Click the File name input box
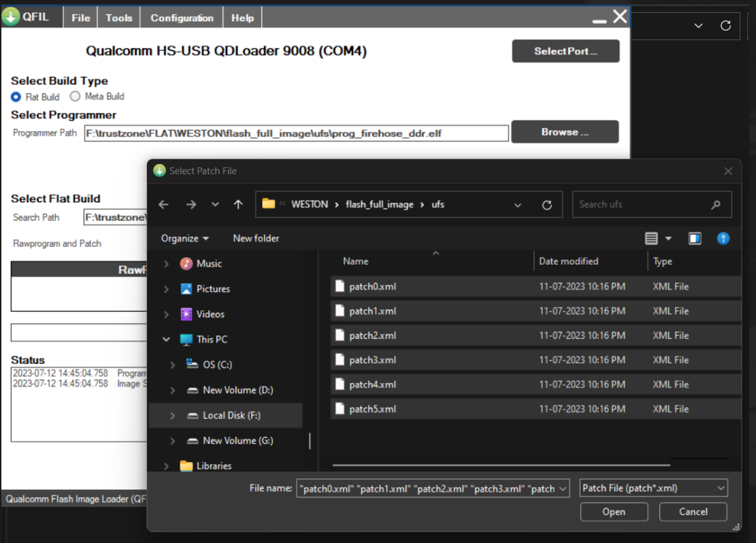Viewport: 756px width, 543px height. click(x=433, y=488)
